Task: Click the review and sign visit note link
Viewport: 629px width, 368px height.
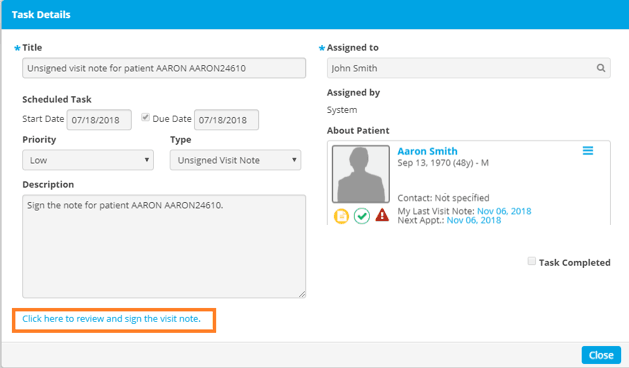Action: tap(111, 319)
